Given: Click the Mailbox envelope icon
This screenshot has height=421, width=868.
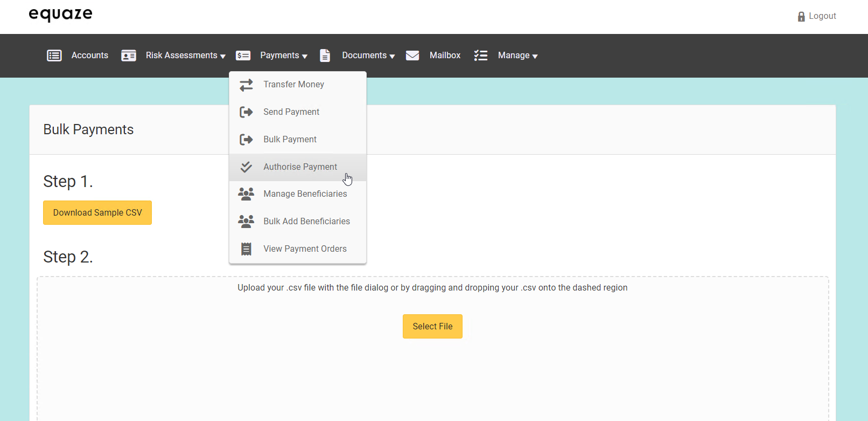Looking at the screenshot, I should point(412,56).
